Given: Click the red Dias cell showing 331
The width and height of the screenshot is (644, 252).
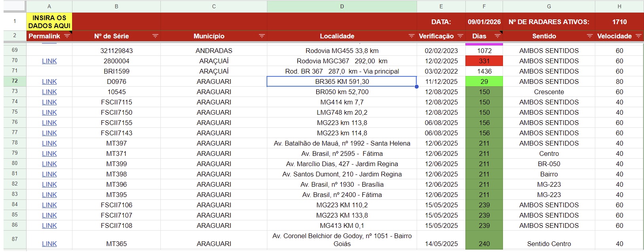Looking at the screenshot, I should [x=484, y=61].
